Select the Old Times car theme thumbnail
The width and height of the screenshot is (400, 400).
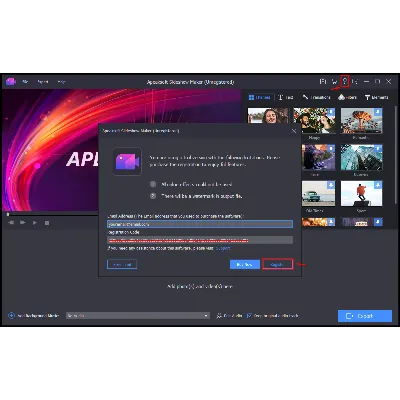318,194
